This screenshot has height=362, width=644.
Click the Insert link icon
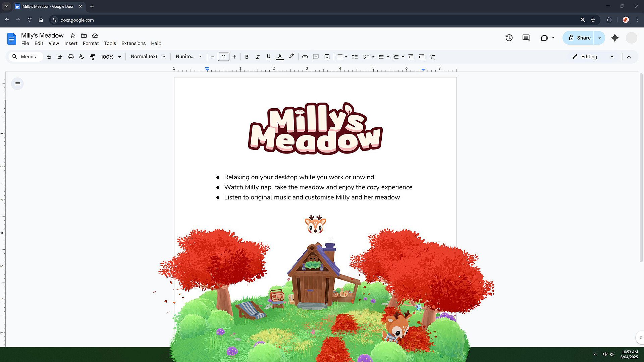click(305, 57)
